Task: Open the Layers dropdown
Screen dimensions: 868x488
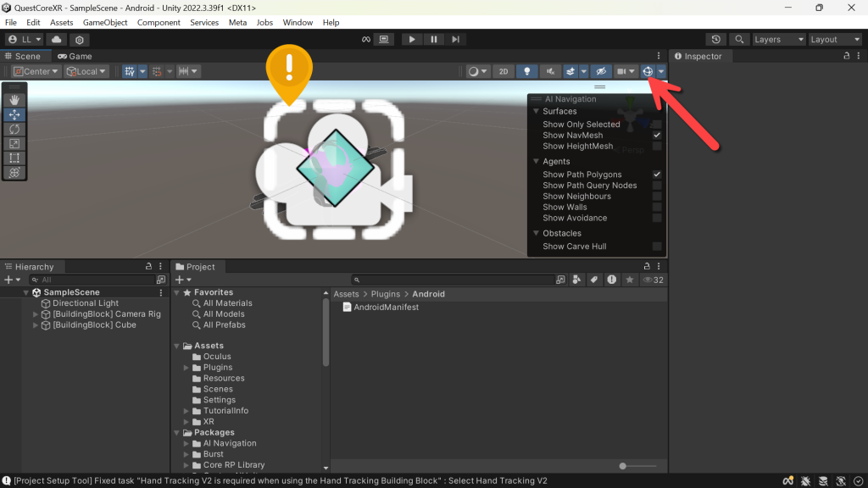Action: tap(779, 39)
